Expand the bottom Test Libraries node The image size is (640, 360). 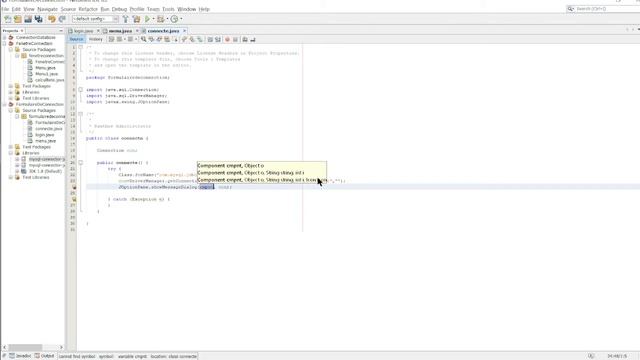click(x=11, y=178)
